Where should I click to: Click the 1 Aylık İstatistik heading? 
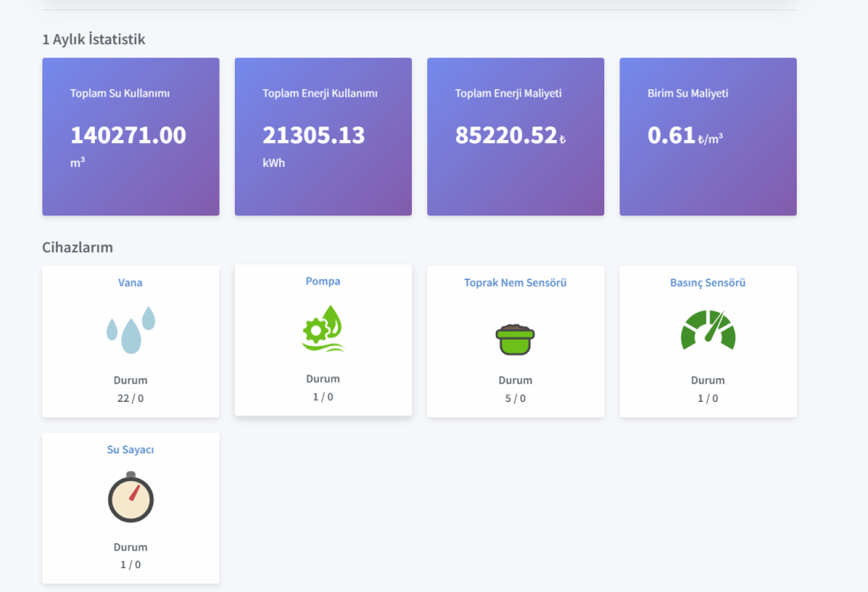click(93, 39)
